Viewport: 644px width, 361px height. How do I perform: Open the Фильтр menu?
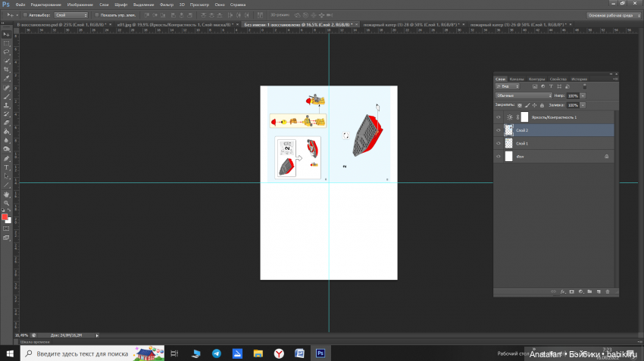(x=167, y=5)
